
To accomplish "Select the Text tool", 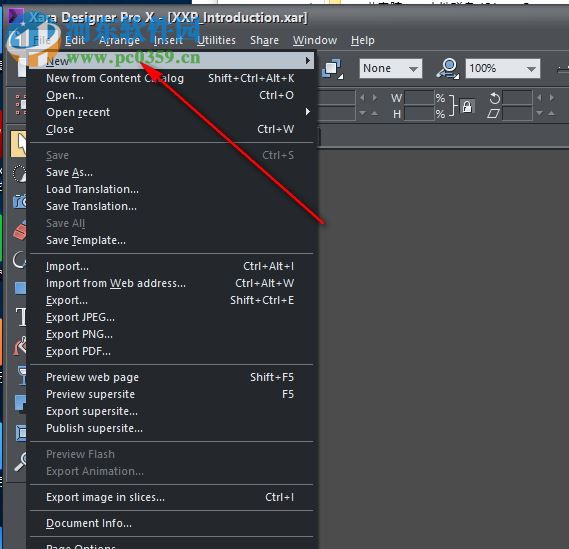I will (x=21, y=317).
